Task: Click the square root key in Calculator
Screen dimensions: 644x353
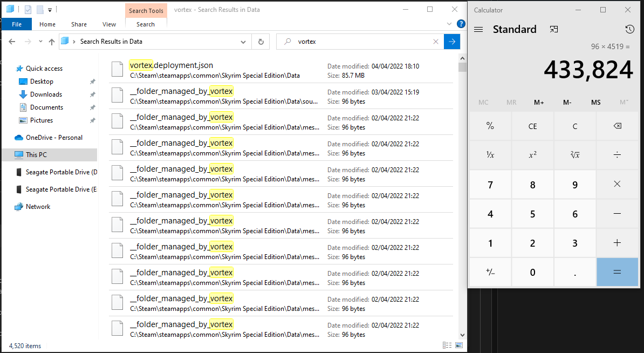Action: tap(574, 155)
